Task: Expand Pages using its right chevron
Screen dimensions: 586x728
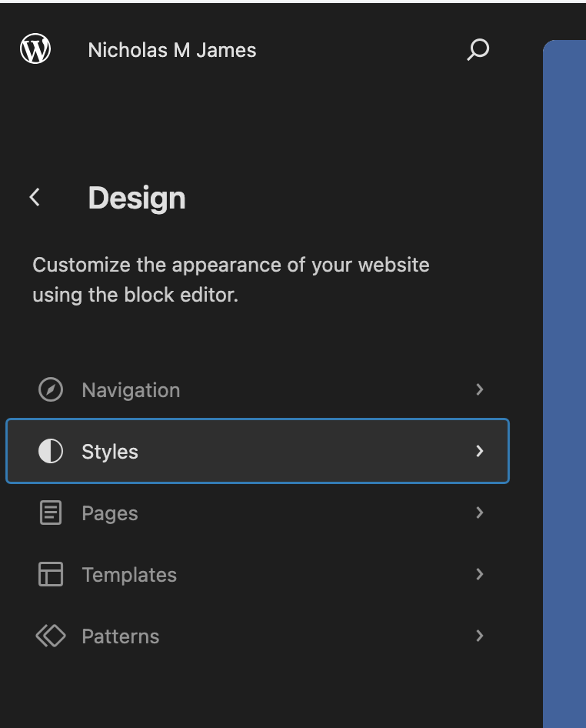Action: coord(479,513)
